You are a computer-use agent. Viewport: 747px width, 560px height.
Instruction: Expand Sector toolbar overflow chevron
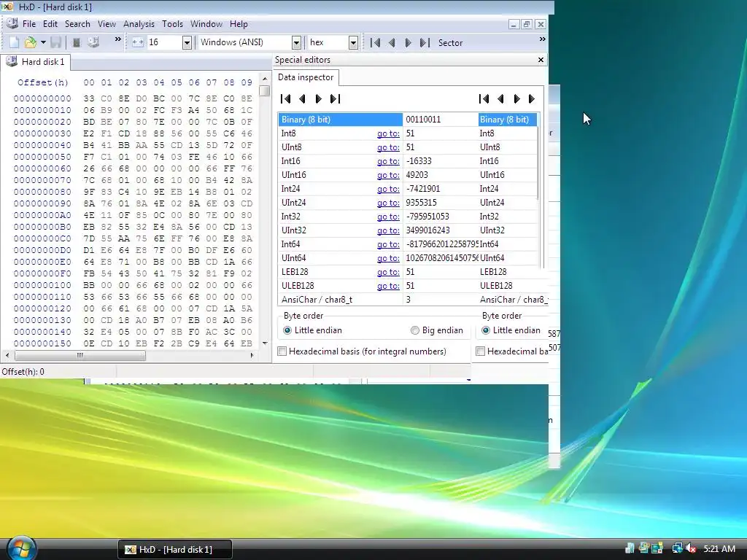[x=543, y=39]
